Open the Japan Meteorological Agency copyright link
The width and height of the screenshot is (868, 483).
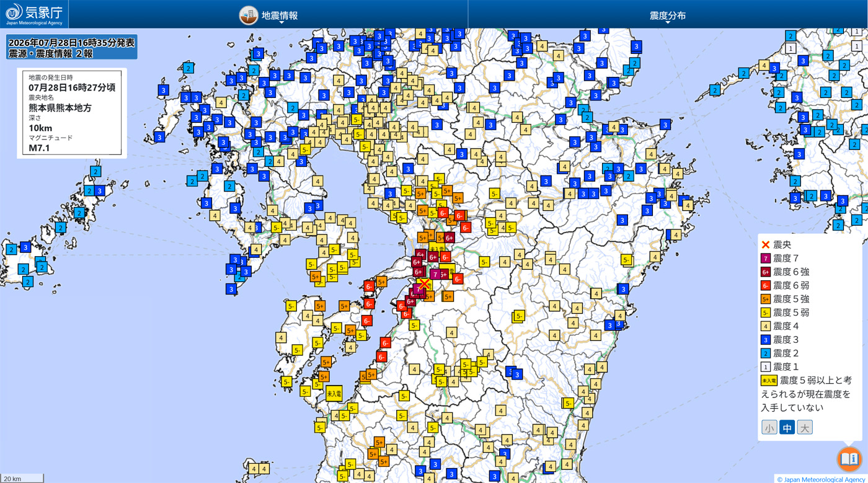(821, 479)
